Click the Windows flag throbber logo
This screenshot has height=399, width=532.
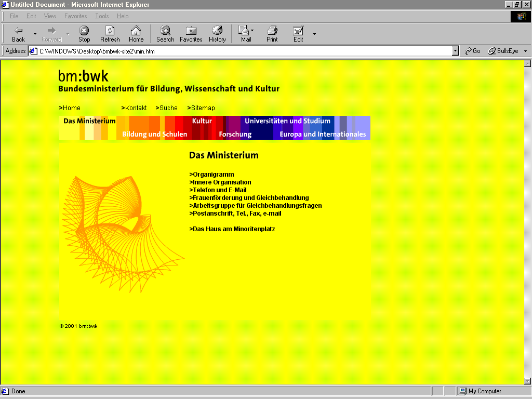click(521, 16)
